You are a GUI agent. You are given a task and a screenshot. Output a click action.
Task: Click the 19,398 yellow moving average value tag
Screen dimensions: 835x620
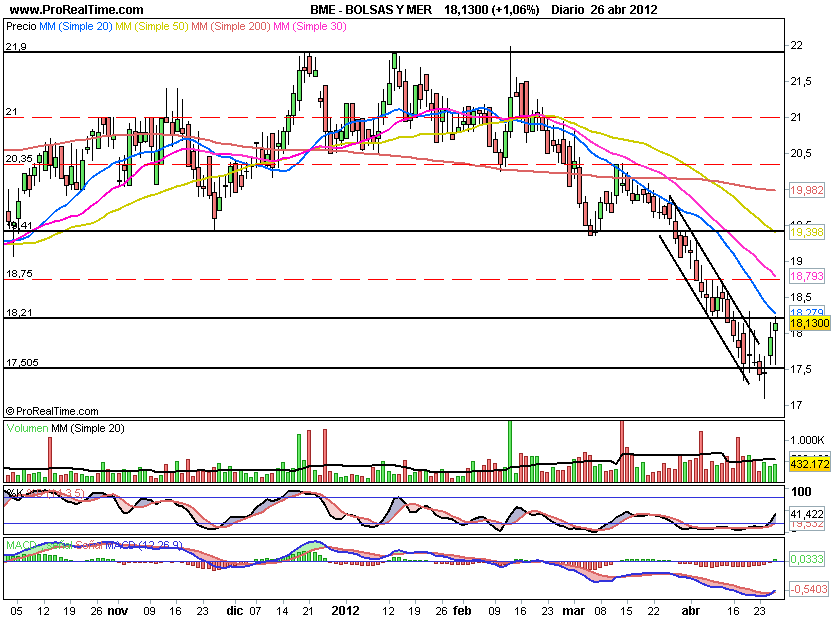pyautogui.click(x=807, y=232)
